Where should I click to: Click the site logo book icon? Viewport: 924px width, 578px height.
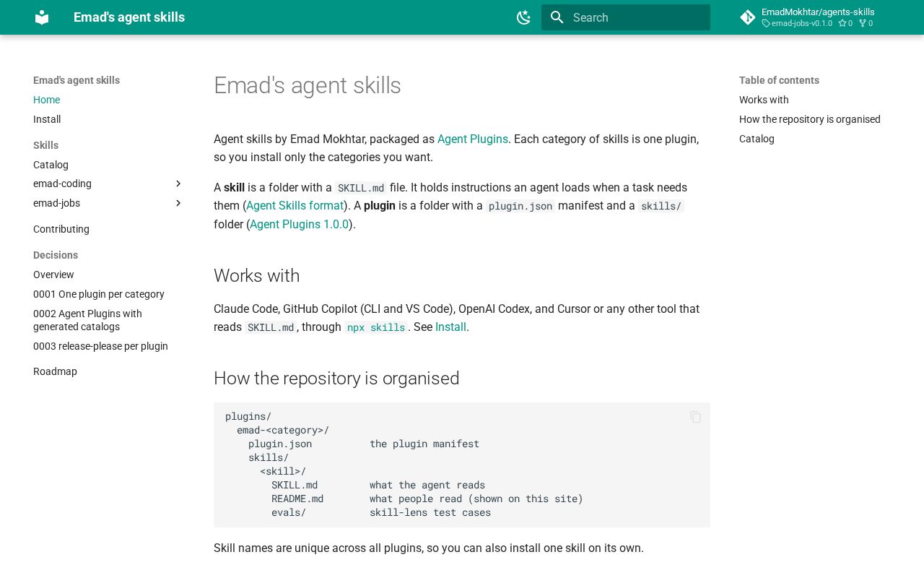pos(42,17)
